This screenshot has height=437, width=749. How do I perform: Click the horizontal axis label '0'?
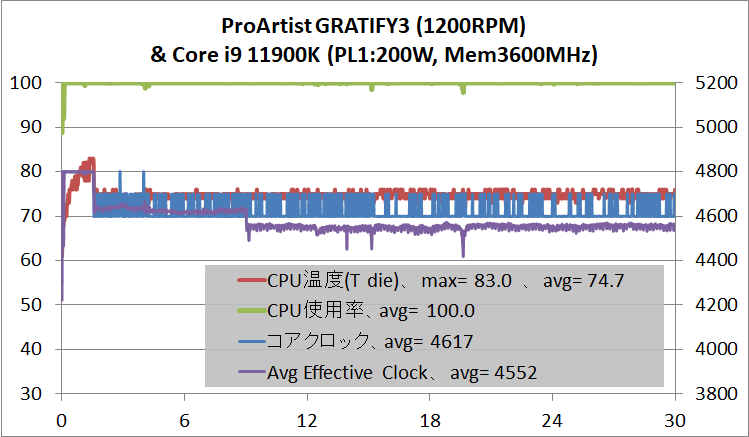pos(62,421)
